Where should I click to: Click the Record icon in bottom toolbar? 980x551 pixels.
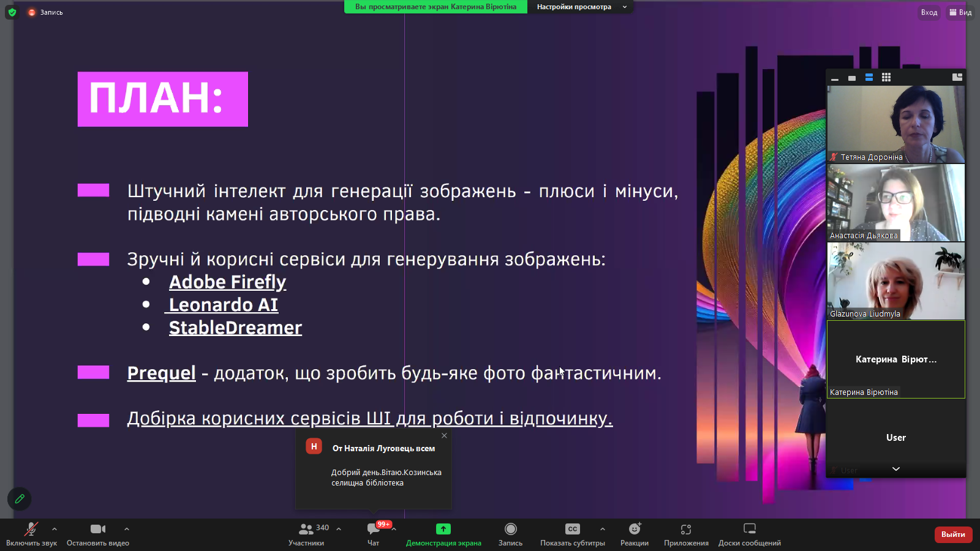tap(510, 529)
